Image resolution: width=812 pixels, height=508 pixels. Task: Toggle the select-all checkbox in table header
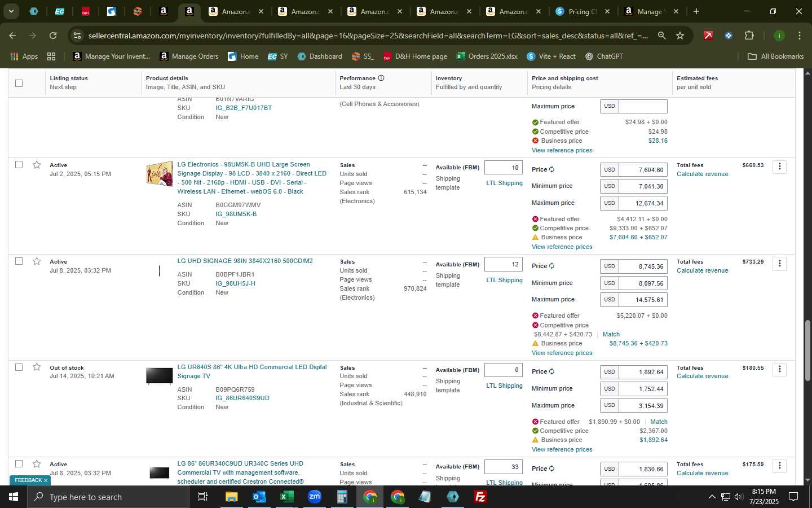click(19, 83)
